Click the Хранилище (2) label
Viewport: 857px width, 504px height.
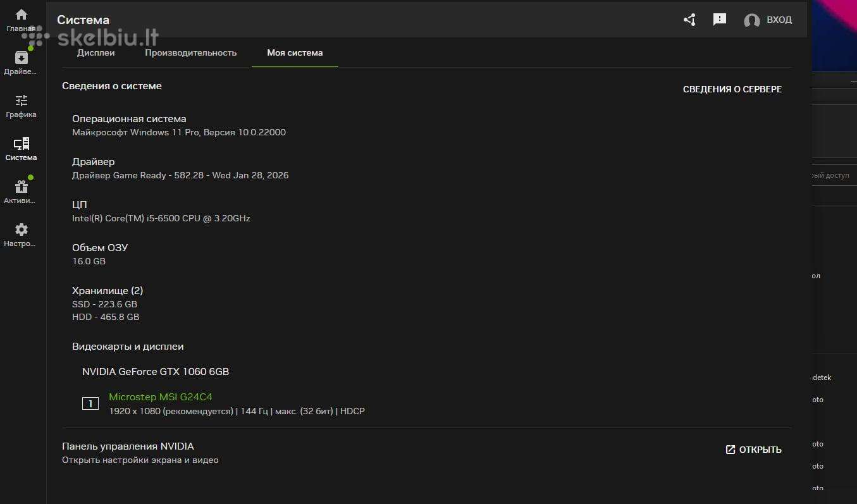(x=108, y=291)
